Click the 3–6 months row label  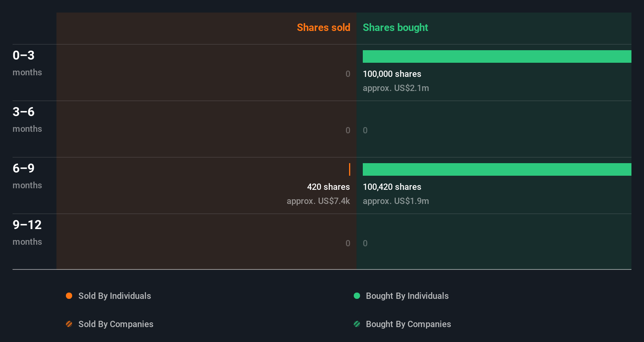(27, 119)
